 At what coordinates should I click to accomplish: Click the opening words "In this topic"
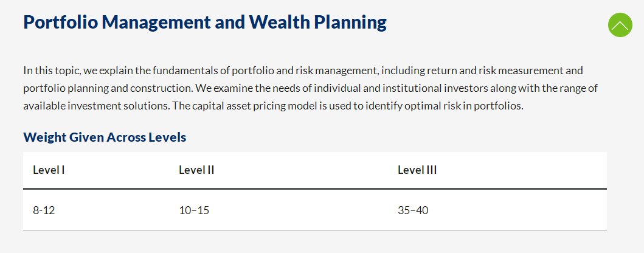(52, 71)
